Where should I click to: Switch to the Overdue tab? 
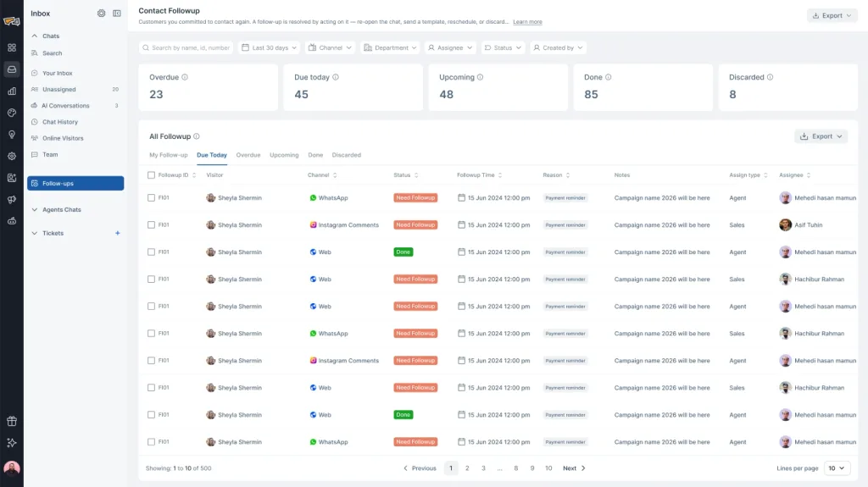(248, 155)
